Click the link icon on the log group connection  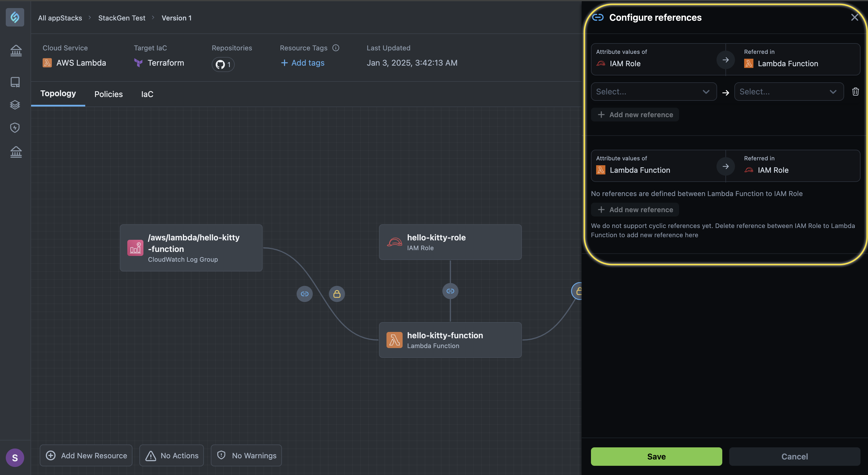305,294
